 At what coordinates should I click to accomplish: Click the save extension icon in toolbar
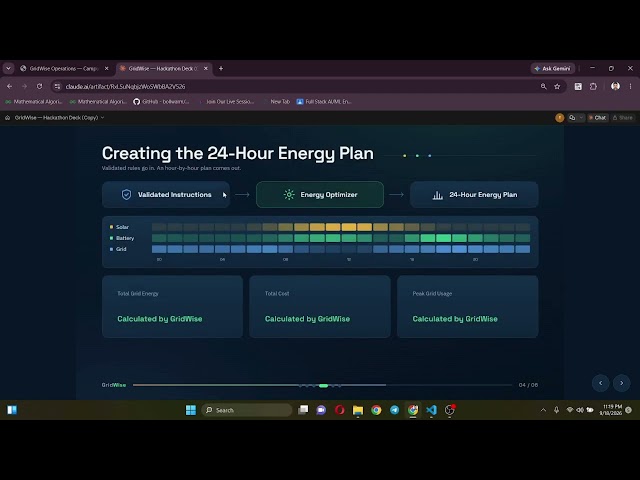[578, 87]
